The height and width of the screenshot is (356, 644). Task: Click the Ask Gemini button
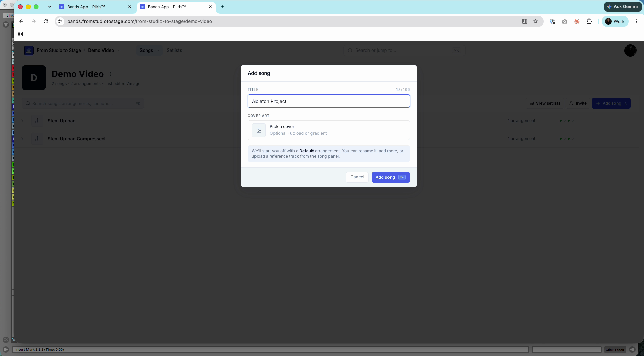[623, 7]
